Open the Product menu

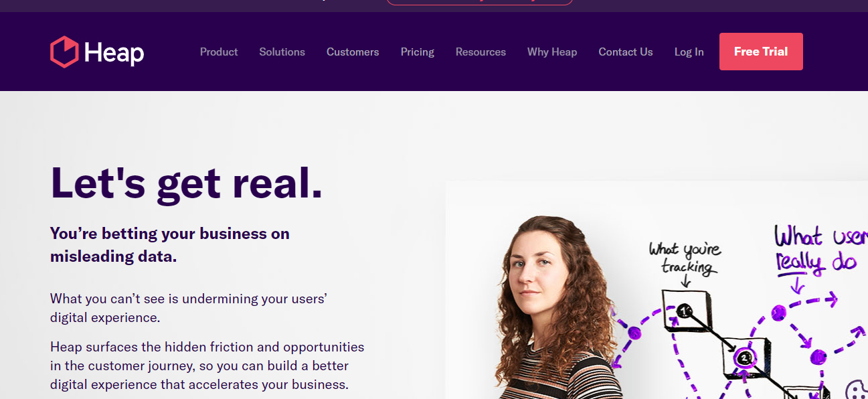pos(219,52)
